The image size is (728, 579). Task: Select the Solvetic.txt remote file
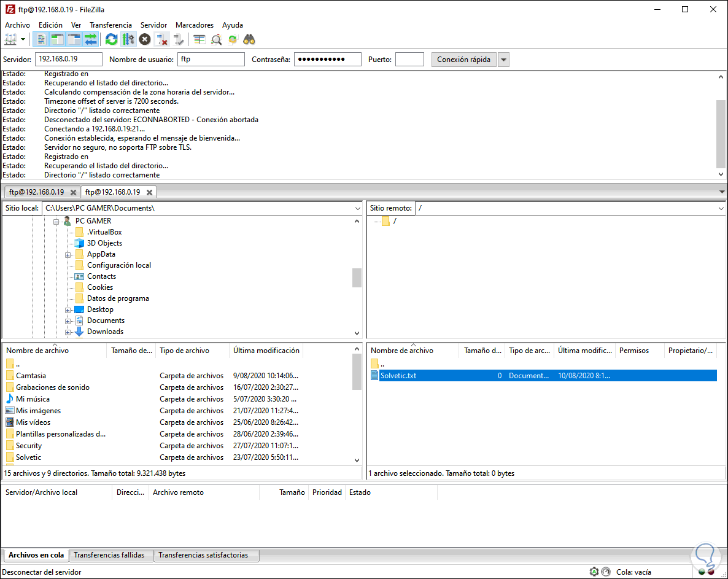[x=544, y=376]
